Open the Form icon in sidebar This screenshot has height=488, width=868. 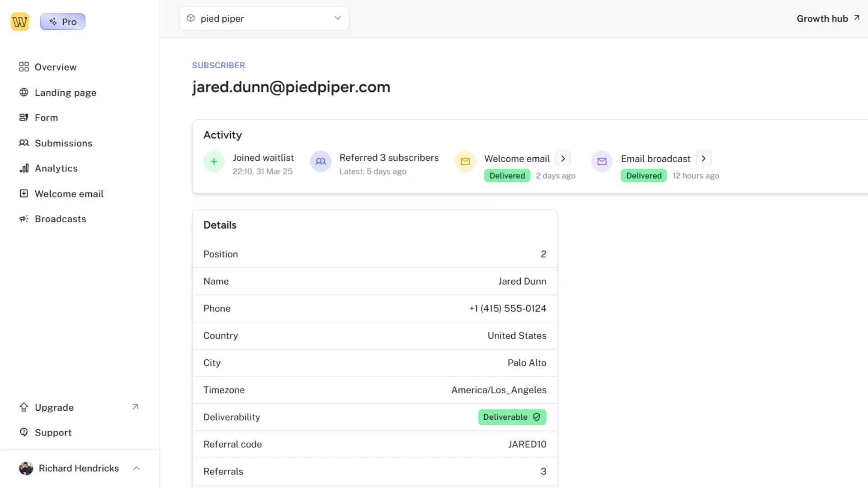[24, 117]
